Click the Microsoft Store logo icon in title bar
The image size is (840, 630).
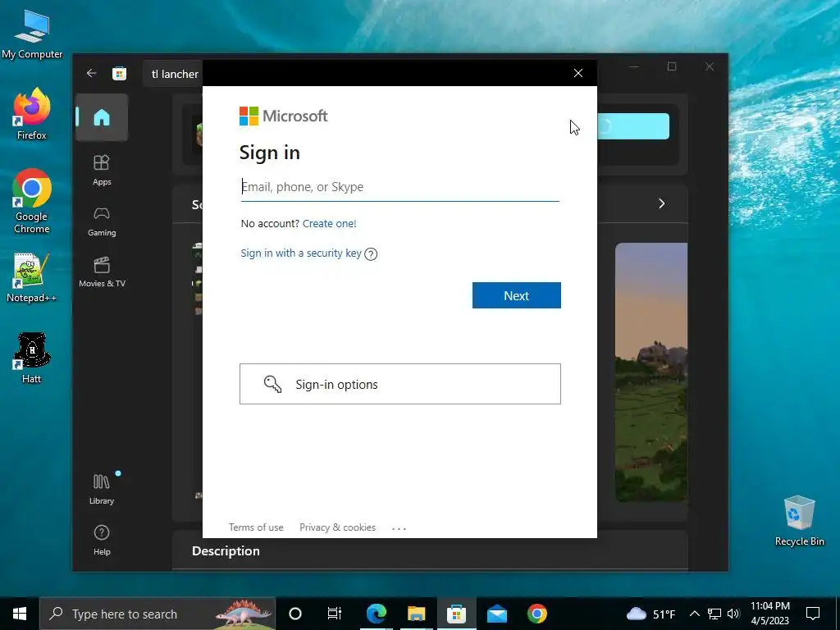[x=120, y=73]
